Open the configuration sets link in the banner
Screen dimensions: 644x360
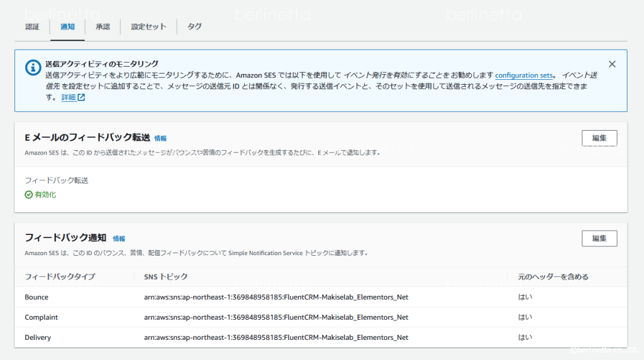pyautogui.click(x=525, y=75)
